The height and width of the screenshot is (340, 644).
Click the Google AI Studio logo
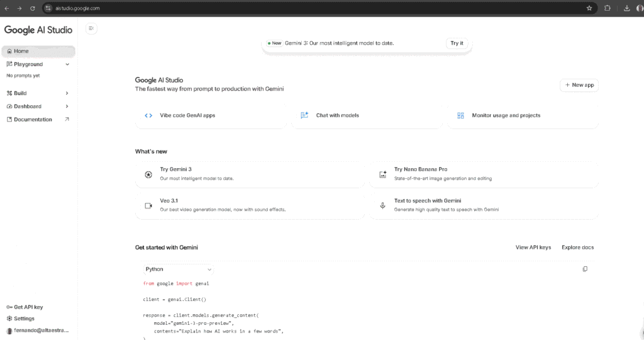point(38,30)
